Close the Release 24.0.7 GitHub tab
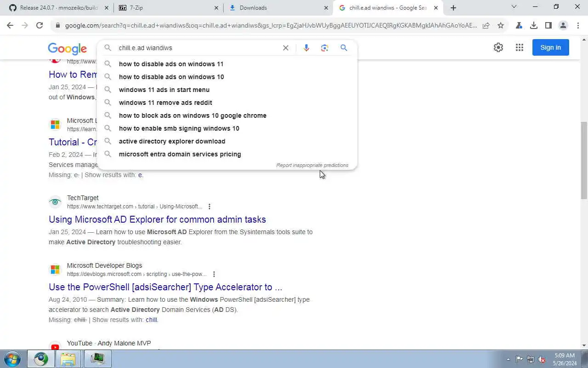Viewport: 588px width, 368px height. point(106,8)
